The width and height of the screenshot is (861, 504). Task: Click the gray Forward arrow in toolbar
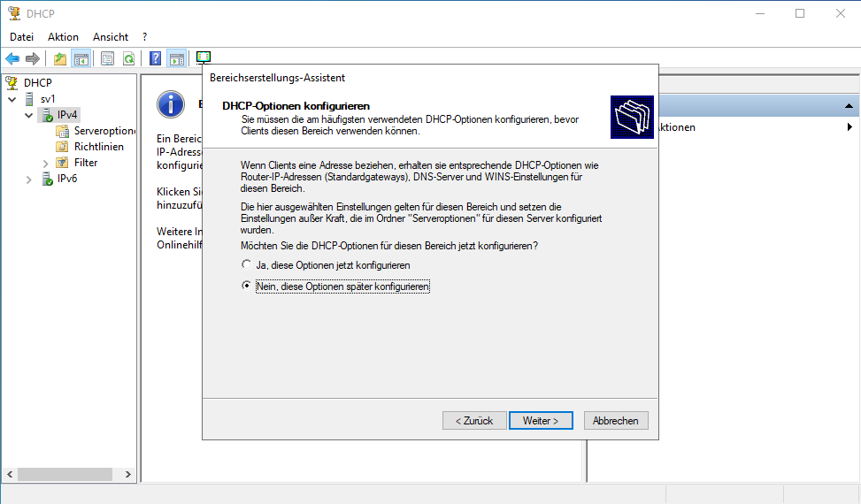click(x=33, y=58)
